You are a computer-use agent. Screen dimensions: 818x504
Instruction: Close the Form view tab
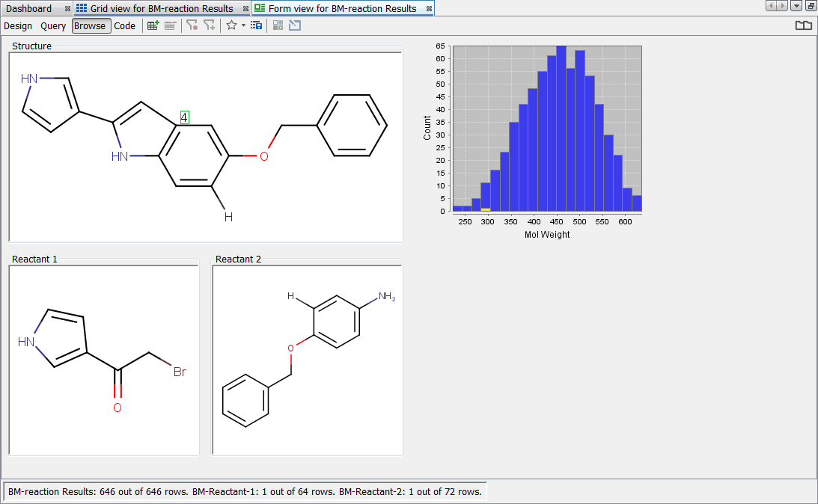click(429, 9)
